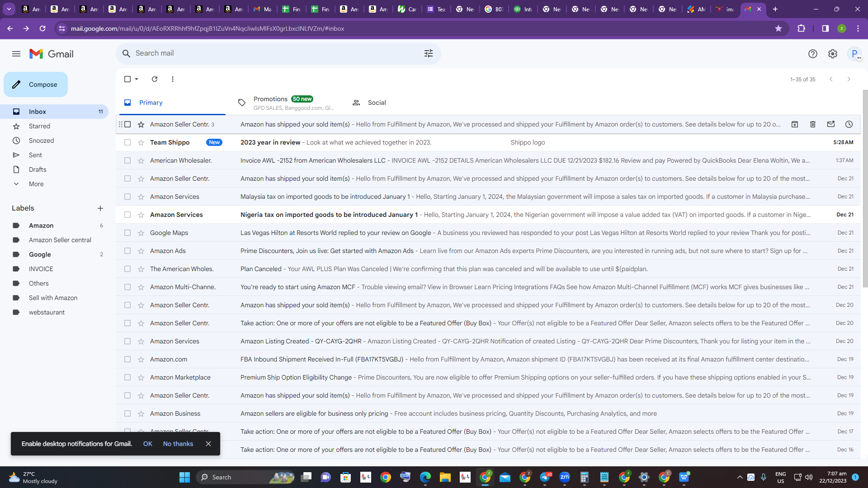Select the Amazon Ads email checkbox
This screenshot has height=488, width=868.
(x=127, y=251)
